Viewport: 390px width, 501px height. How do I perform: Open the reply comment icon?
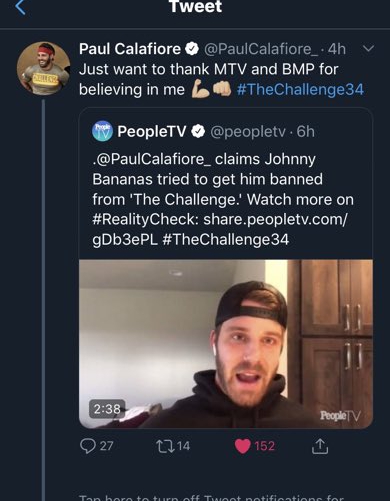pyautogui.click(x=88, y=446)
